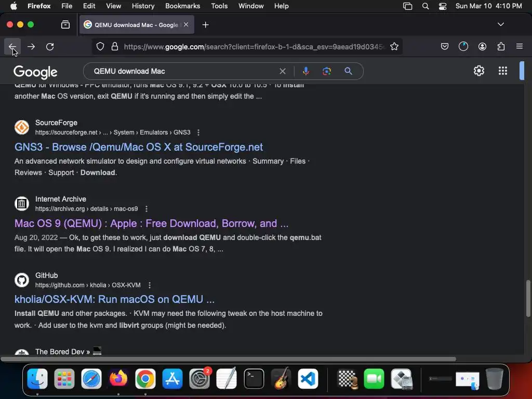Open System Settings from the Dock
Screen dimensions: 532x399
199,378
